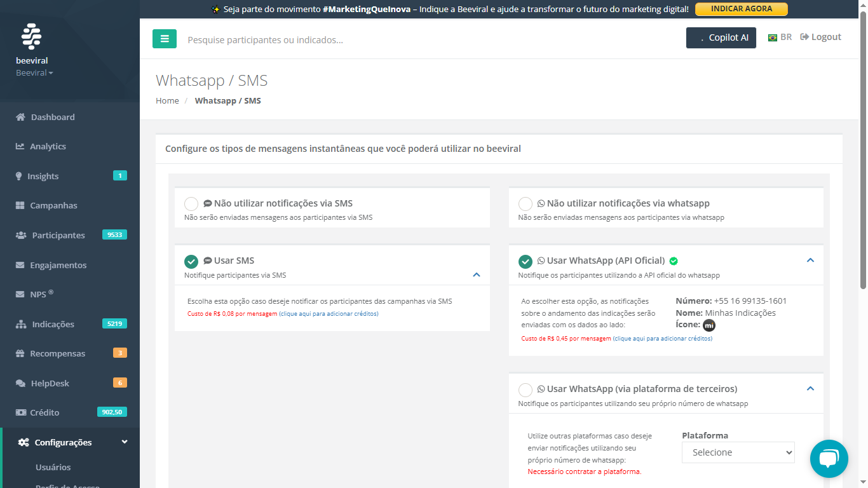Click the 'Minhas Indicações' name value
This screenshot has width=868, height=488.
click(x=740, y=313)
